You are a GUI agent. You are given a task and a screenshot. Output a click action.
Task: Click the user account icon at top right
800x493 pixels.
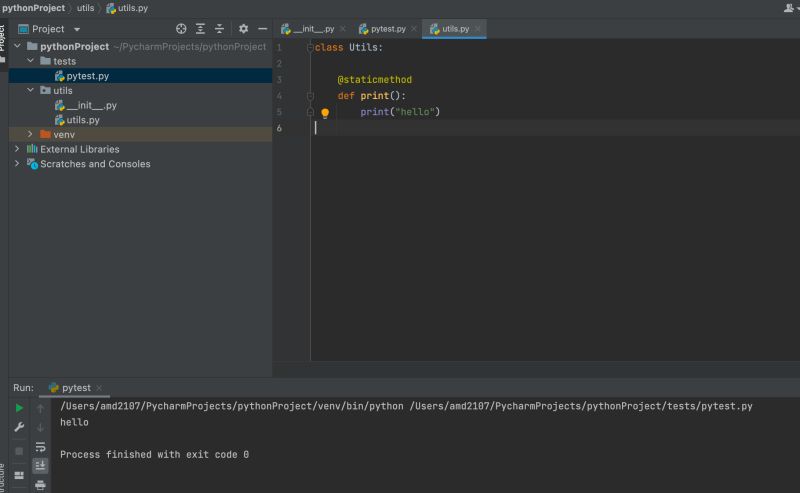[x=790, y=8]
